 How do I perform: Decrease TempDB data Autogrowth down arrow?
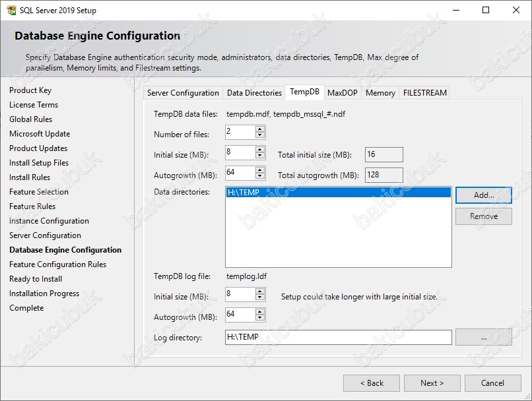260,175
